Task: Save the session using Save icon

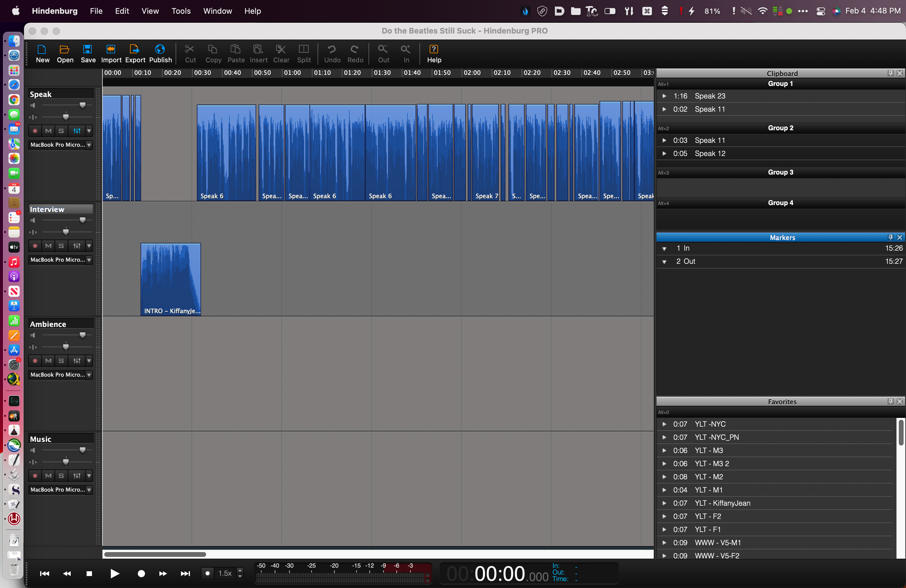Action: point(88,54)
